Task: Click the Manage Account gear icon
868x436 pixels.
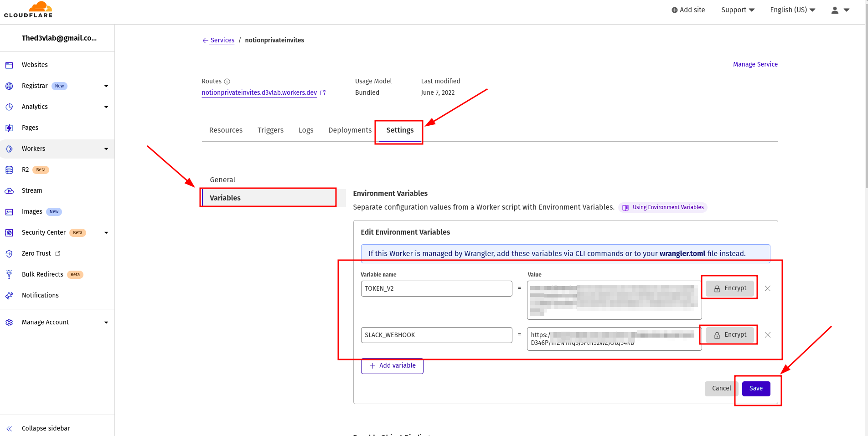Action: click(x=9, y=323)
